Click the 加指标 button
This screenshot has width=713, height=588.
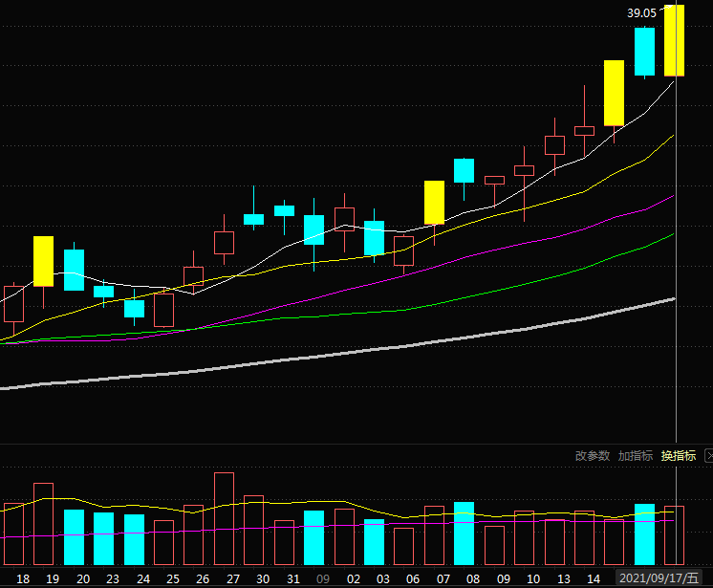pyautogui.click(x=636, y=456)
